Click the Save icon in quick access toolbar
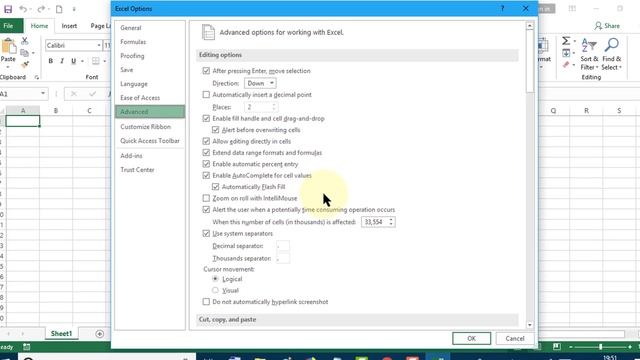 point(8,9)
